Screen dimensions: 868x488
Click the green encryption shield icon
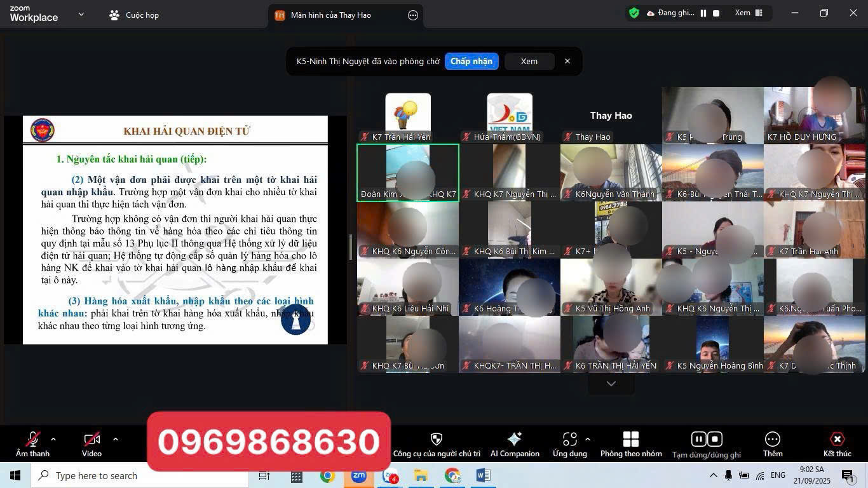634,13
